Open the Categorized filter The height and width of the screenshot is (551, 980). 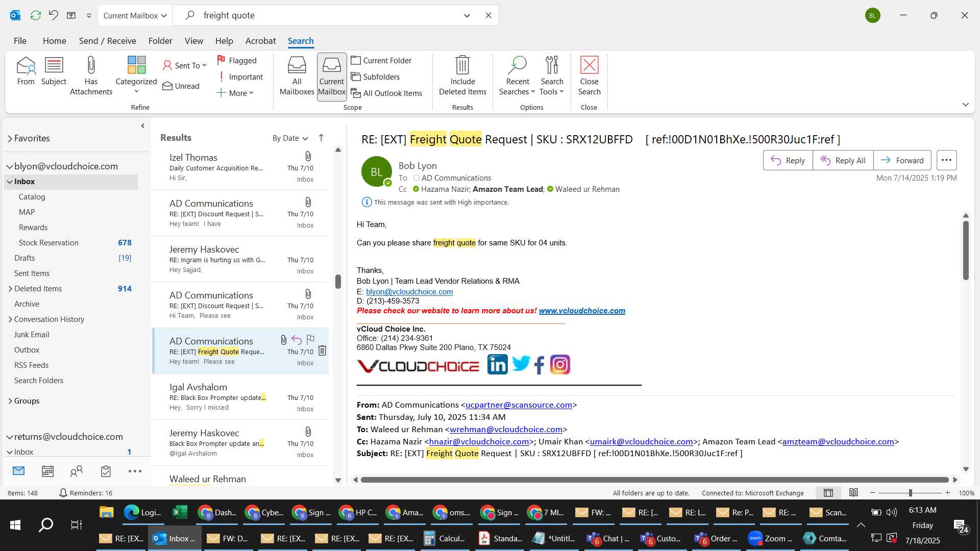point(136,76)
